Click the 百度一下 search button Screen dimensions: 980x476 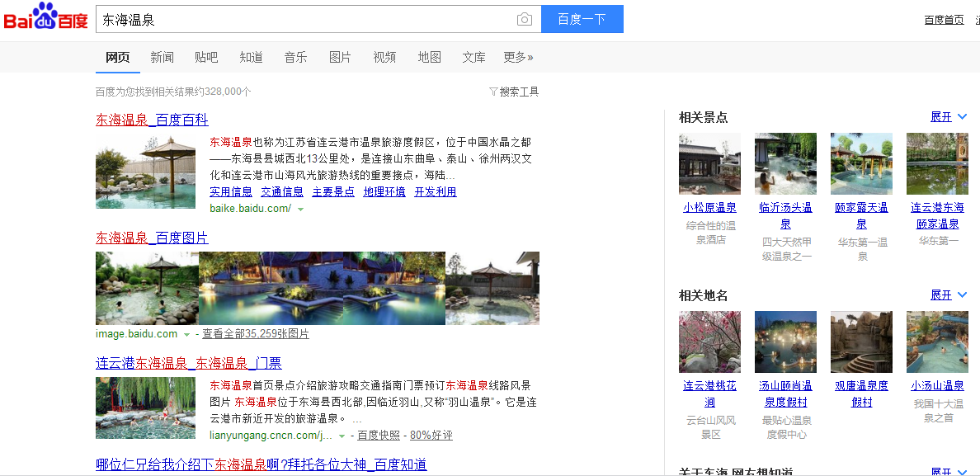click(x=582, y=19)
